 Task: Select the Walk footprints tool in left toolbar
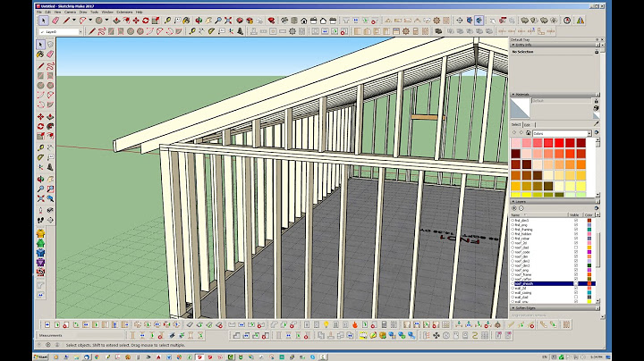(40, 221)
